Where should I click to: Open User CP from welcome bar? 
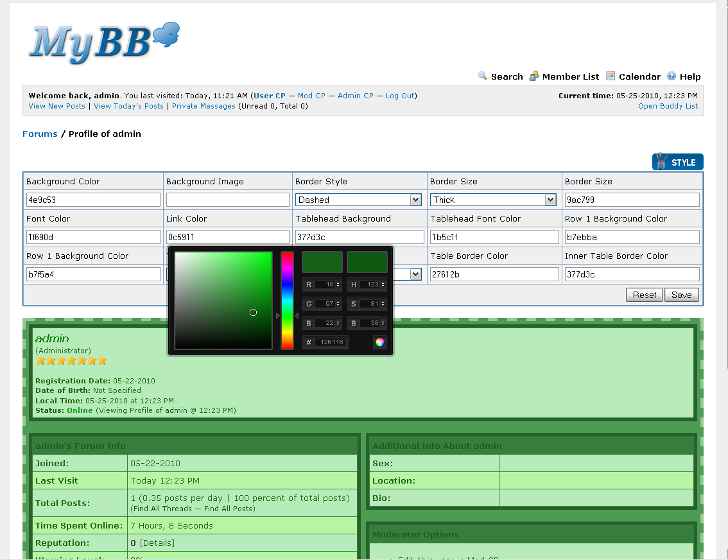tap(270, 96)
